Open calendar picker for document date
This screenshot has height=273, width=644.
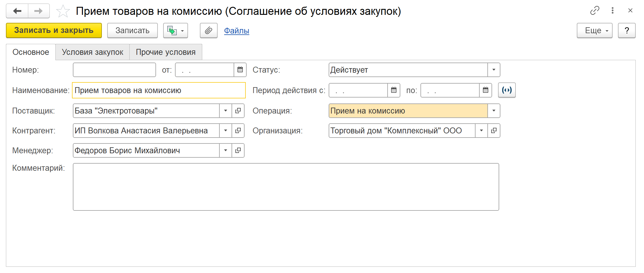(240, 70)
